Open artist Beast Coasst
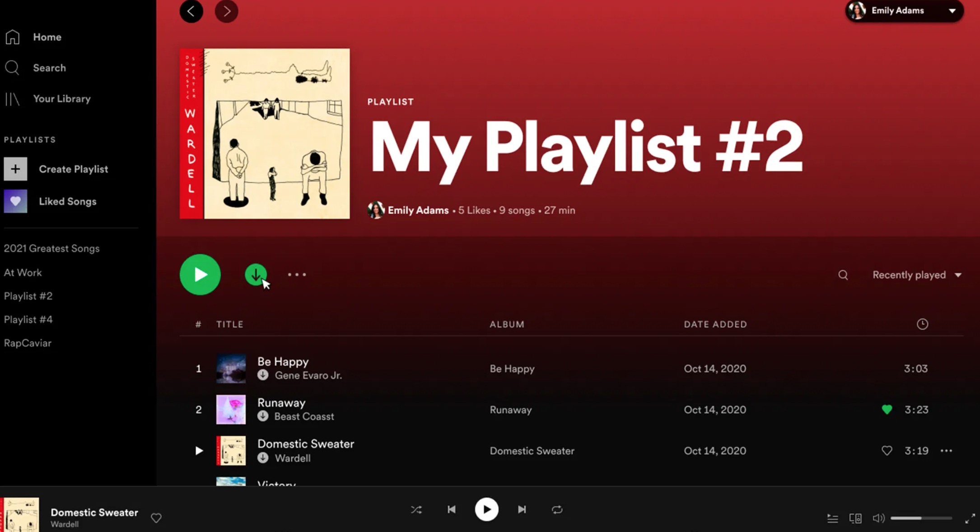 (304, 417)
